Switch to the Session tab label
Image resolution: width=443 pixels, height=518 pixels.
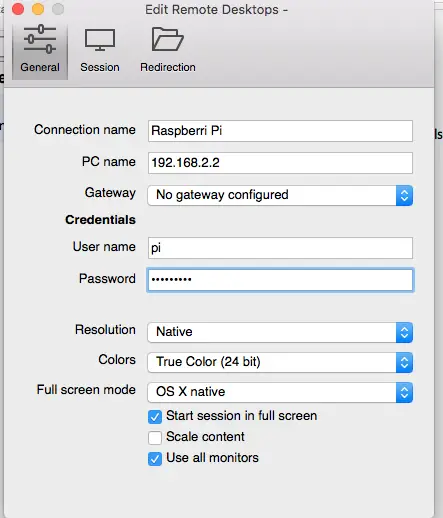tap(100, 67)
